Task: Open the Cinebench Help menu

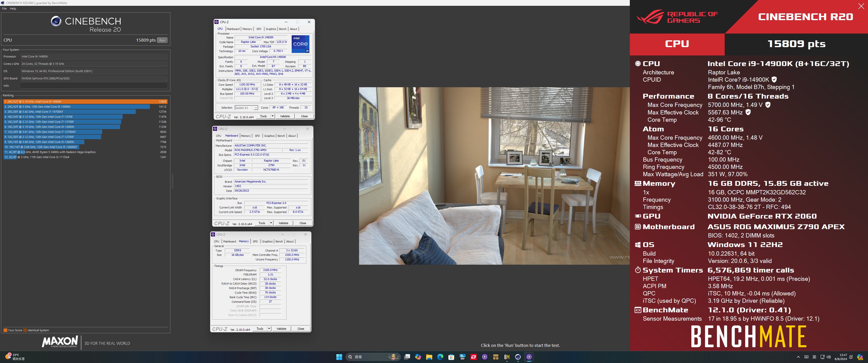Action: 13,8
